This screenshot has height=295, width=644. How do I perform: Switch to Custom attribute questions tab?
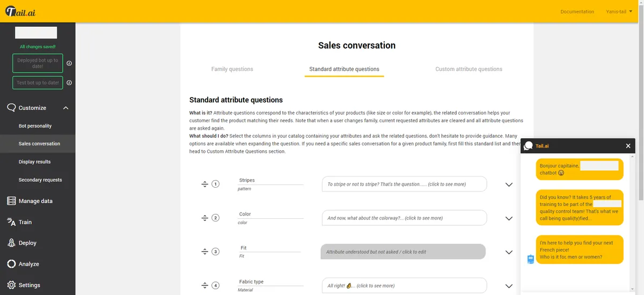(x=469, y=69)
